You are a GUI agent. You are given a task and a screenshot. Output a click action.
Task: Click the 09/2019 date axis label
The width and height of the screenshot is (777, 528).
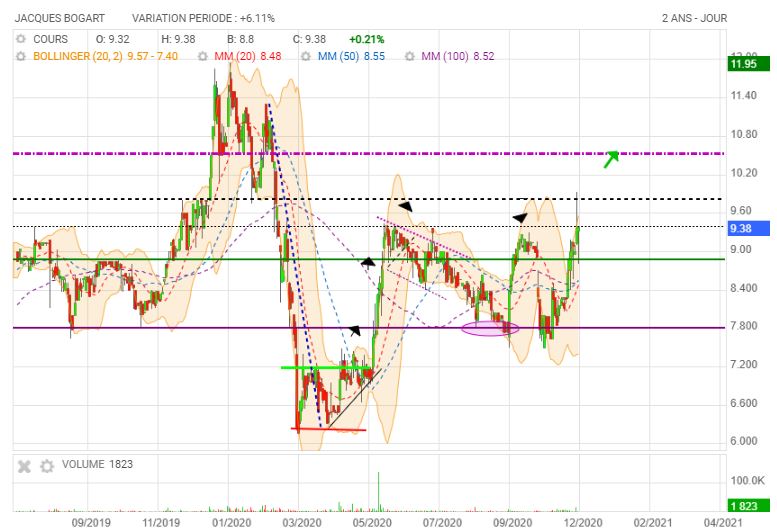[x=91, y=522]
